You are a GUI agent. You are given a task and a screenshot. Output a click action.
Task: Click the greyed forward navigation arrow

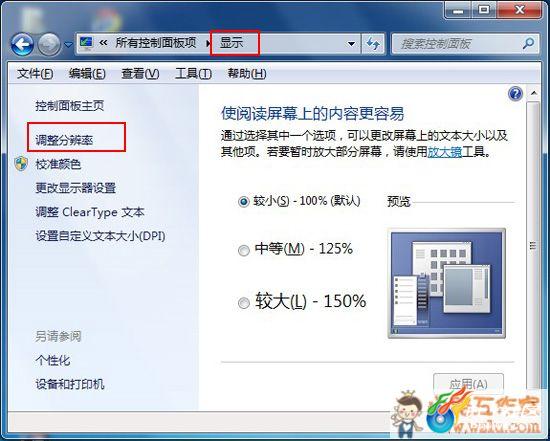(x=49, y=44)
